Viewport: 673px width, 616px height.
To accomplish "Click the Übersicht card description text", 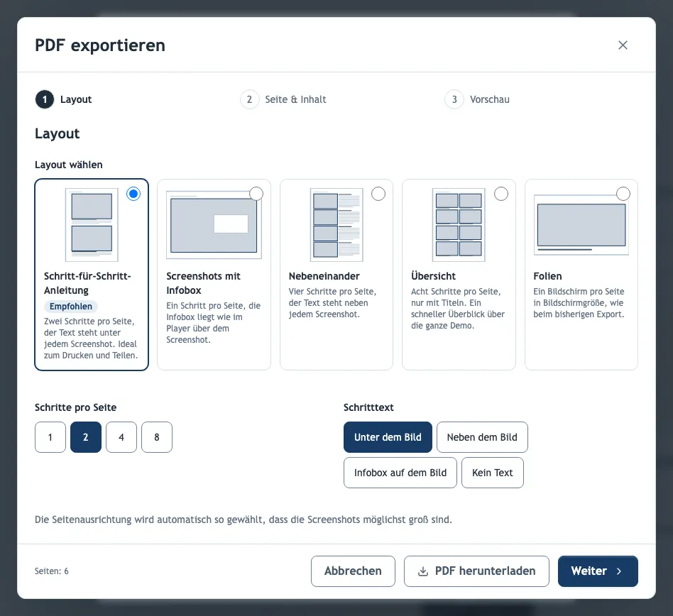I will click(457, 309).
